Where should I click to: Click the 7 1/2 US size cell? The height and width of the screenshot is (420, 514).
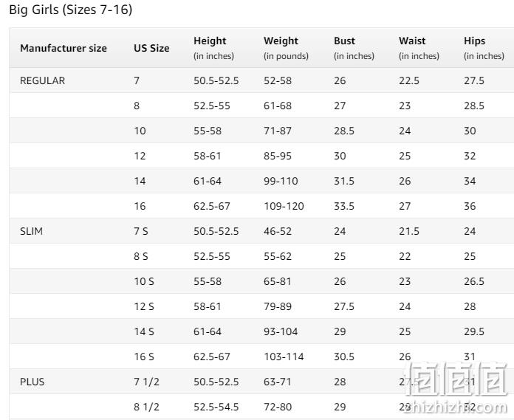pyautogui.click(x=146, y=382)
